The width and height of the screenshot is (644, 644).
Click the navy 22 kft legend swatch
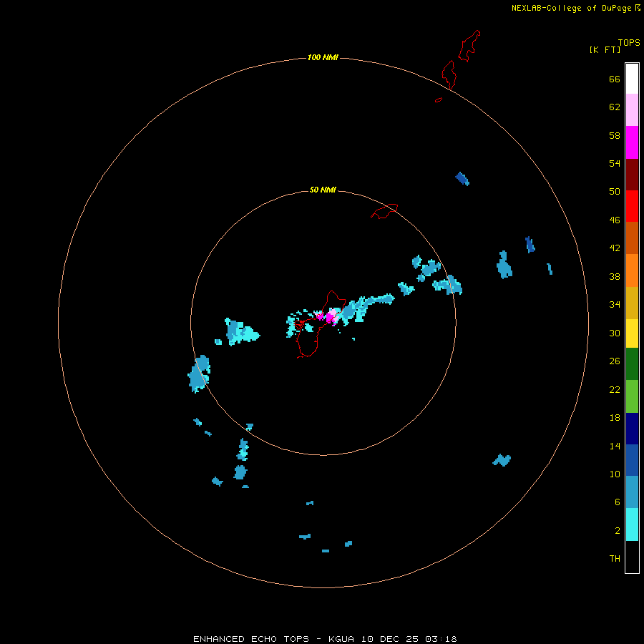coord(632,429)
